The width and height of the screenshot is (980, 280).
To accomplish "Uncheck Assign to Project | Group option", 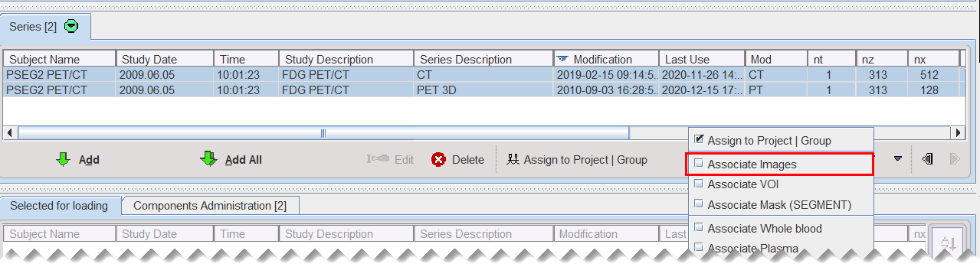I will point(699,140).
